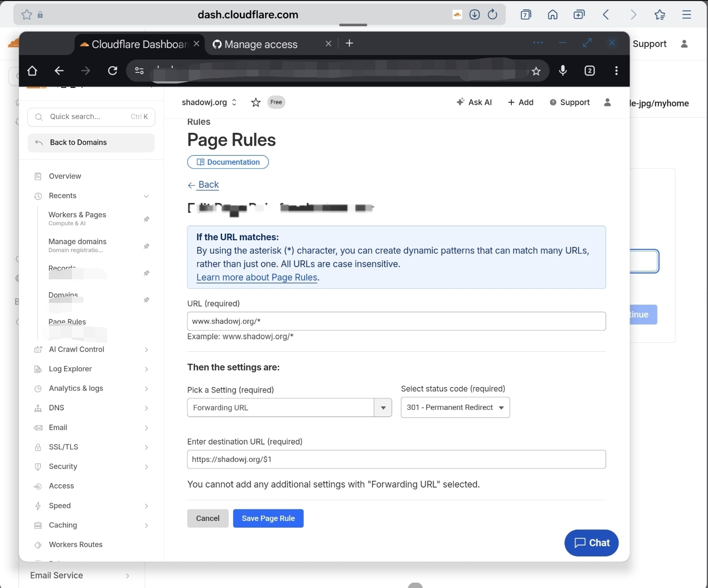
Task: Open Learn more about Page Rules link
Action: (257, 278)
